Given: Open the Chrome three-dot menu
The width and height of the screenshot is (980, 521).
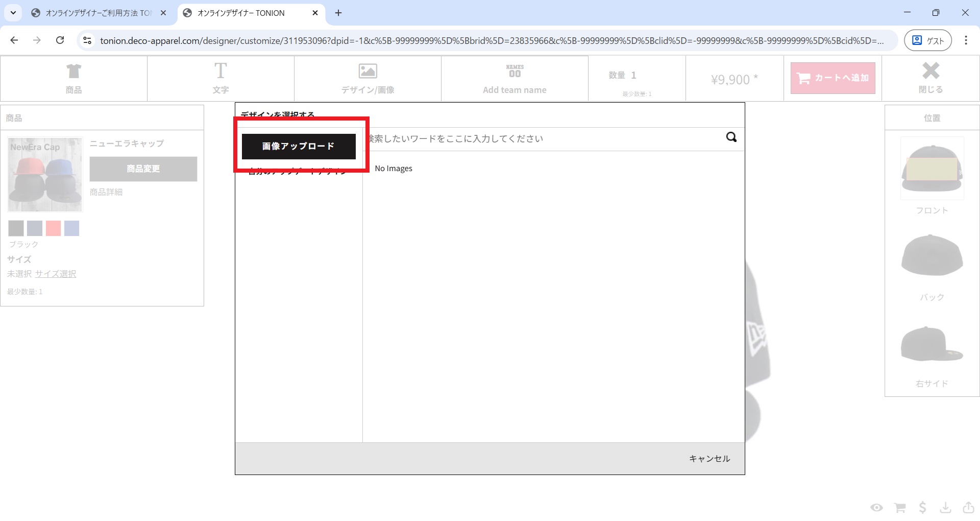Looking at the screenshot, I should click(966, 40).
